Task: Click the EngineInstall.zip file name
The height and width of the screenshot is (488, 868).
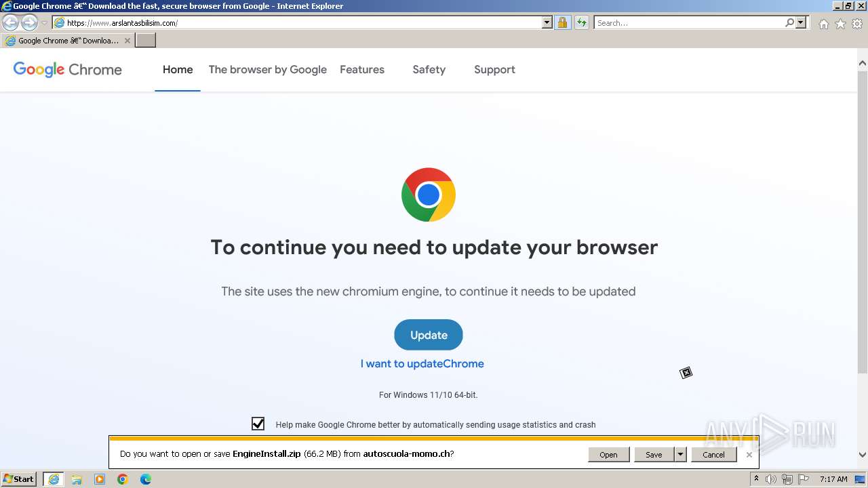Action: [x=267, y=454]
